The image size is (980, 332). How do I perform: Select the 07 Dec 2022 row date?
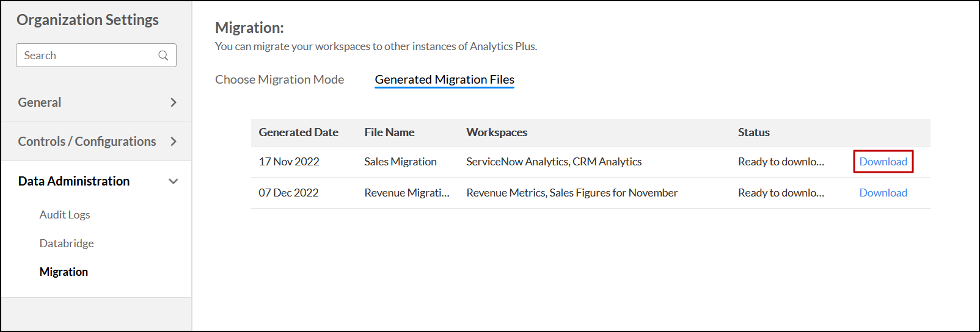coord(288,193)
